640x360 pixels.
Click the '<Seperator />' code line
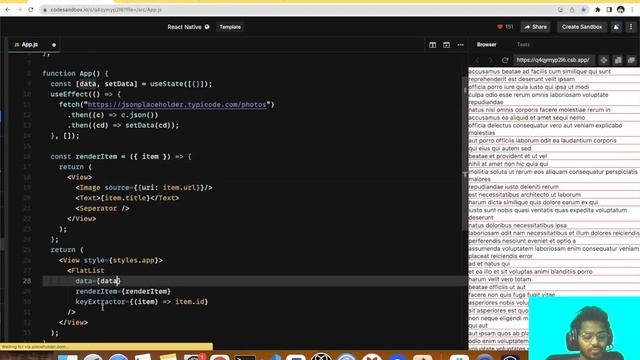point(102,209)
